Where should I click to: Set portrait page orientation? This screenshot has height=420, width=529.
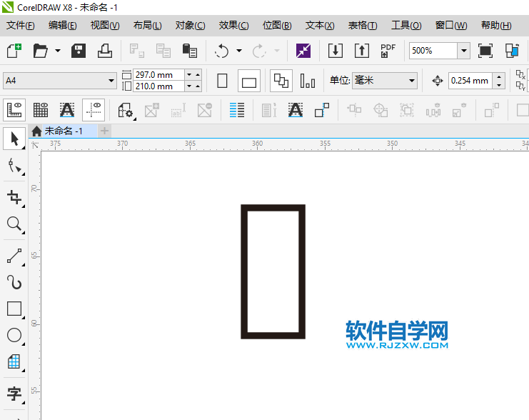click(x=222, y=81)
